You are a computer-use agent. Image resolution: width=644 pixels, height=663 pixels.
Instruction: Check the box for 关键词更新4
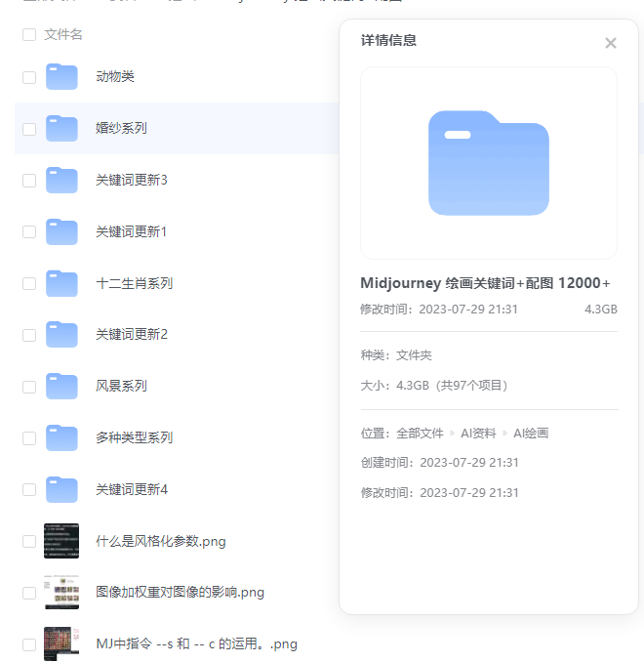(x=29, y=489)
